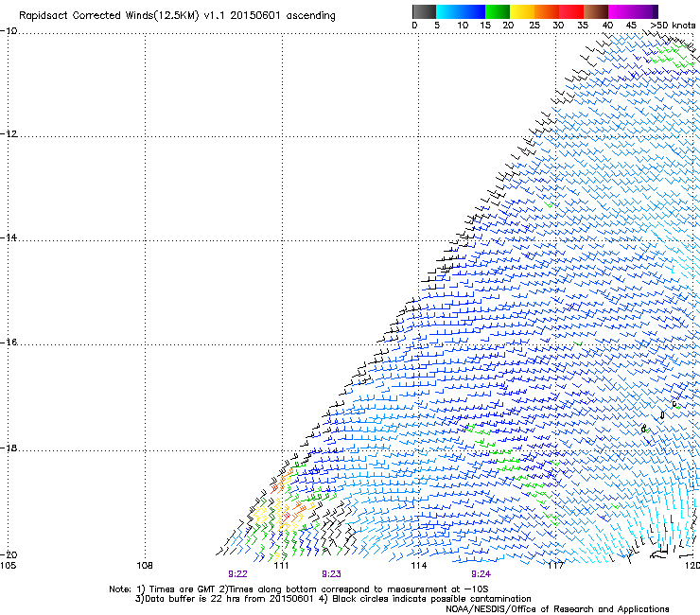Image resolution: width=700 pixels, height=615 pixels.
Task: Click the red 30-35 knots legend segment
Action: [x=571, y=11]
